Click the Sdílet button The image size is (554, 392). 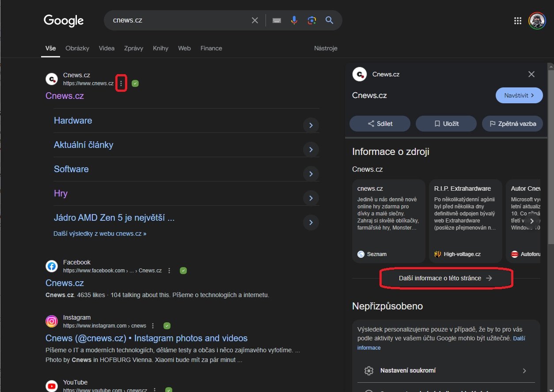coord(380,124)
